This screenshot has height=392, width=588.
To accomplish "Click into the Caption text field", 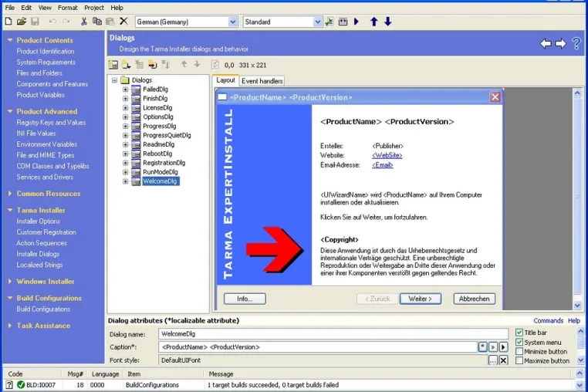I will pos(318,347).
